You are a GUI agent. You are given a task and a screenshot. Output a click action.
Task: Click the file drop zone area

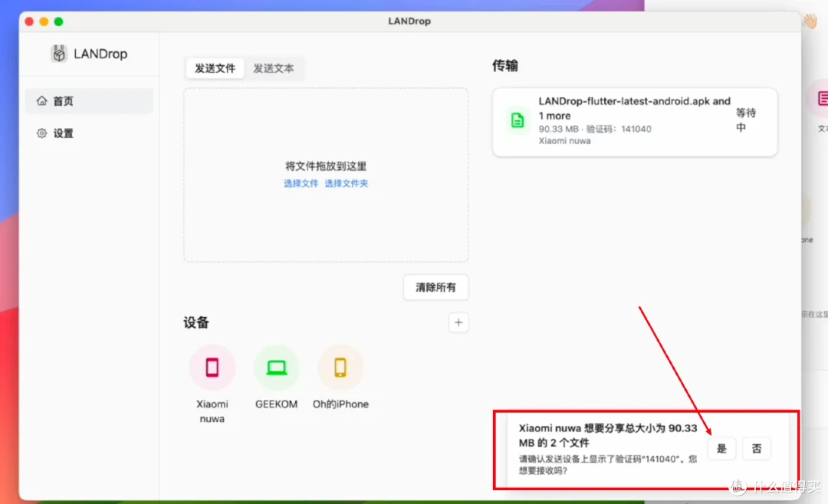(x=326, y=175)
